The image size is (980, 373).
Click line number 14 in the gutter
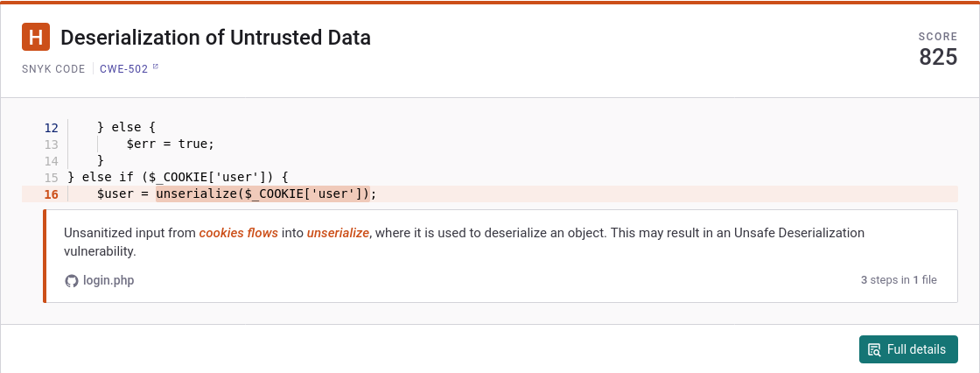point(51,160)
